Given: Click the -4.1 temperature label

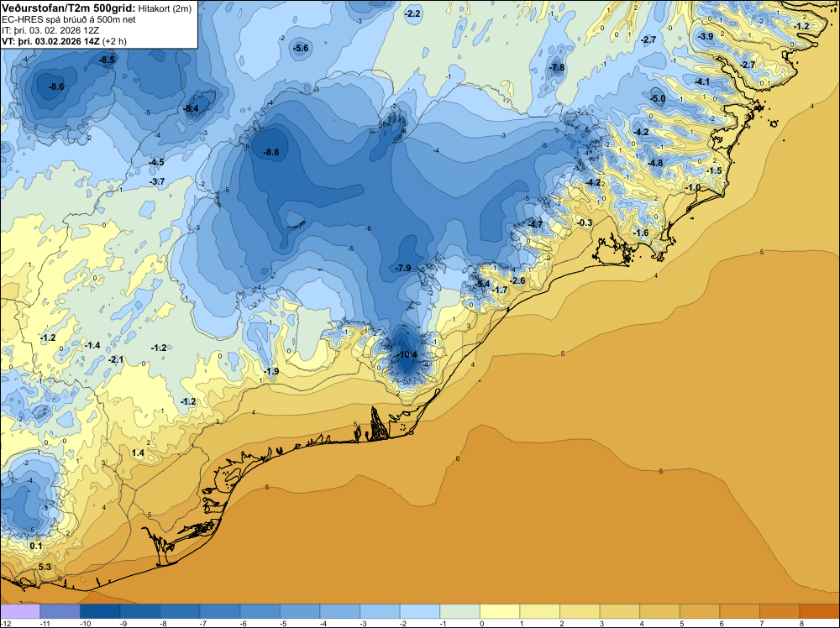Looking at the screenshot, I should [702, 82].
